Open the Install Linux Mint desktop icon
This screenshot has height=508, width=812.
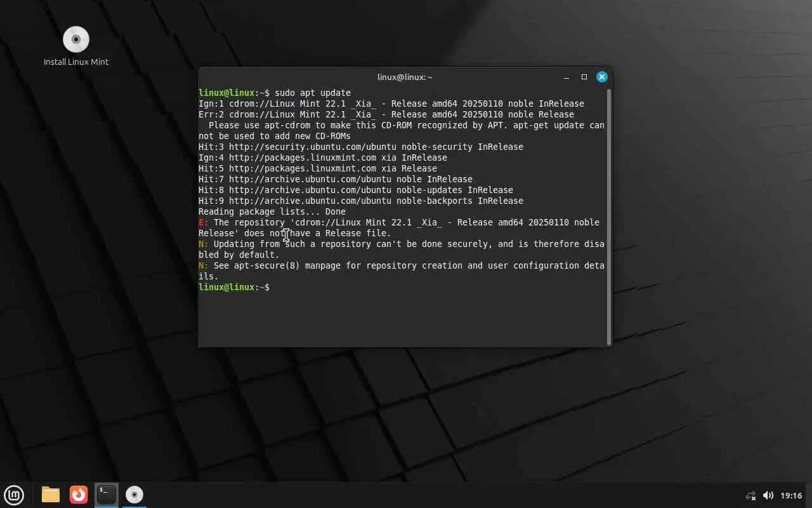(76, 39)
